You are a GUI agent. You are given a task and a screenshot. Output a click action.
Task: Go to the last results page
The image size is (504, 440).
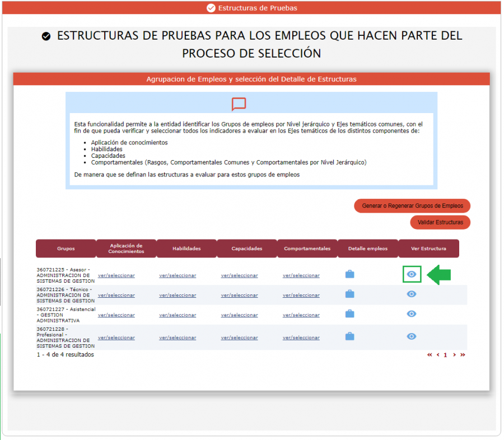463,354
